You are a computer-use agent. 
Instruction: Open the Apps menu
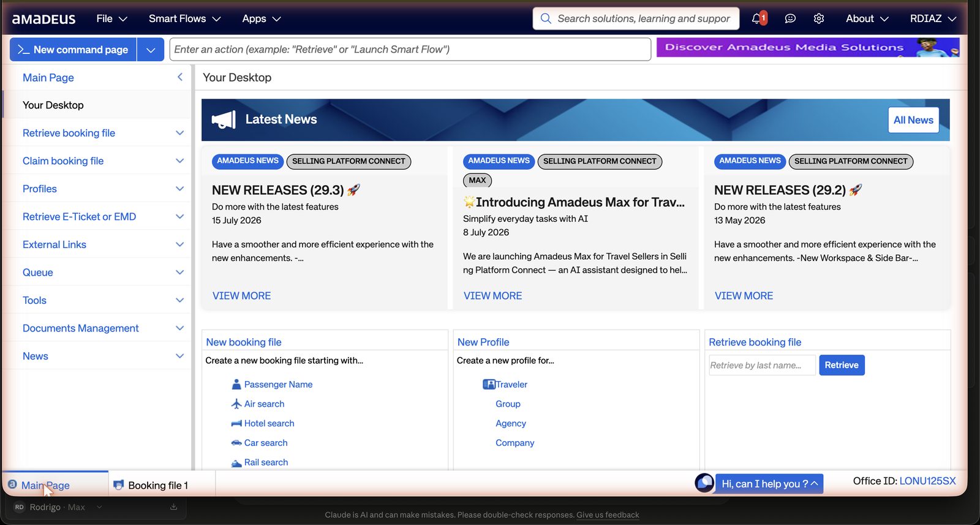point(262,18)
